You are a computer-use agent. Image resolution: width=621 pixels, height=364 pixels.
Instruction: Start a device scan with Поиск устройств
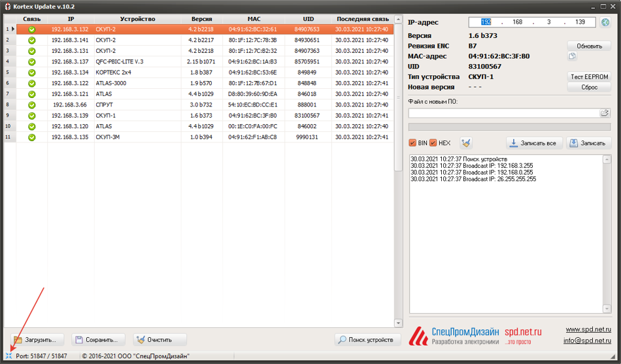(367, 340)
